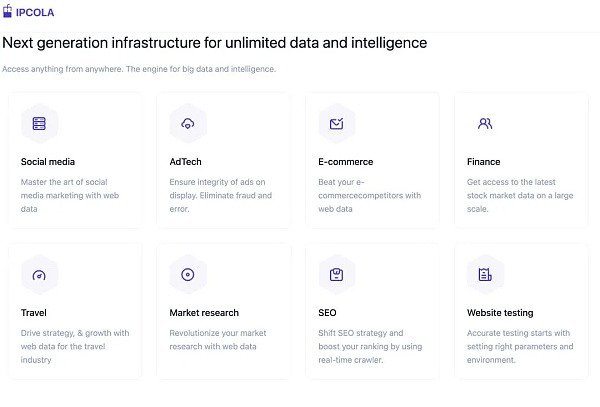The image size is (600, 407).
Task: Click the Travel gauge icon
Action: (39, 275)
